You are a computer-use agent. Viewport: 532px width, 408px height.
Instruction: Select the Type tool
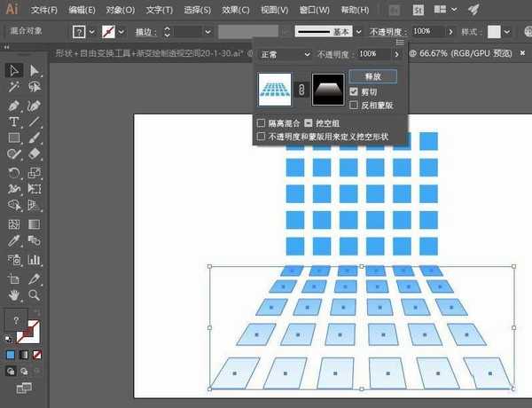[14, 122]
